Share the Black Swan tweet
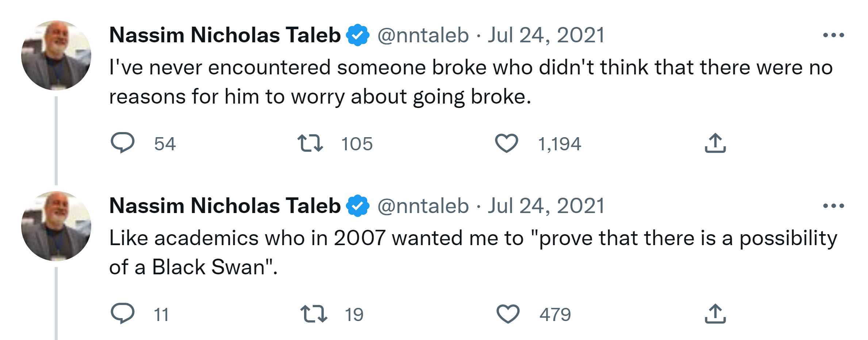 pos(715,313)
